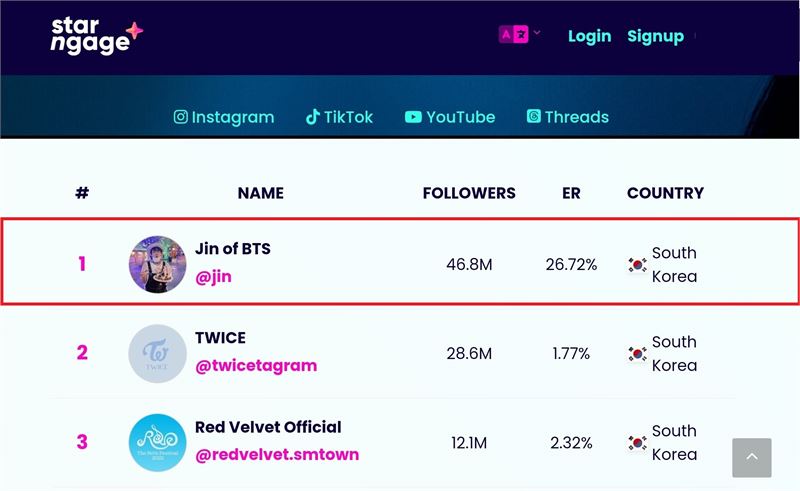This screenshot has width=800, height=491.
Task: Open the Login link
Action: tap(589, 36)
